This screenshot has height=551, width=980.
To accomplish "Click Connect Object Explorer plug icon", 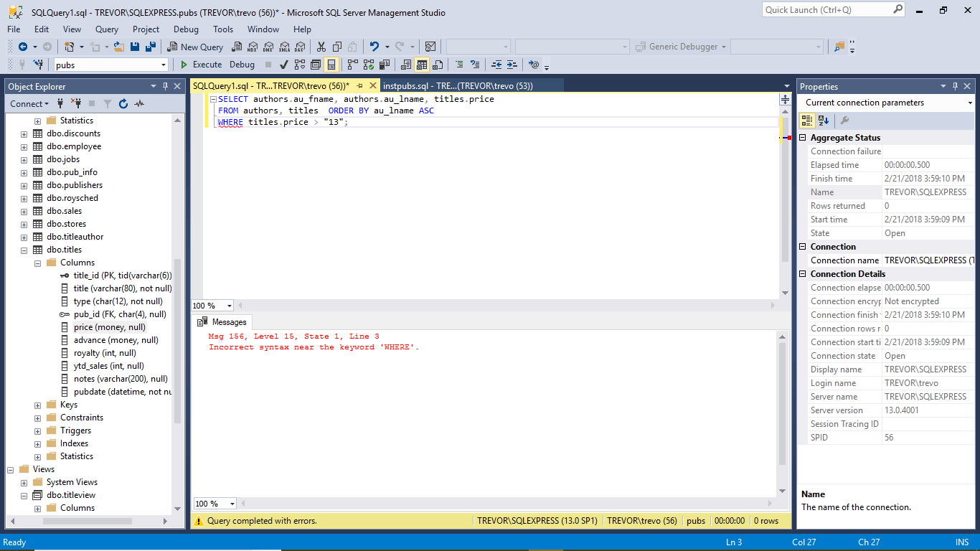I will pos(62,103).
